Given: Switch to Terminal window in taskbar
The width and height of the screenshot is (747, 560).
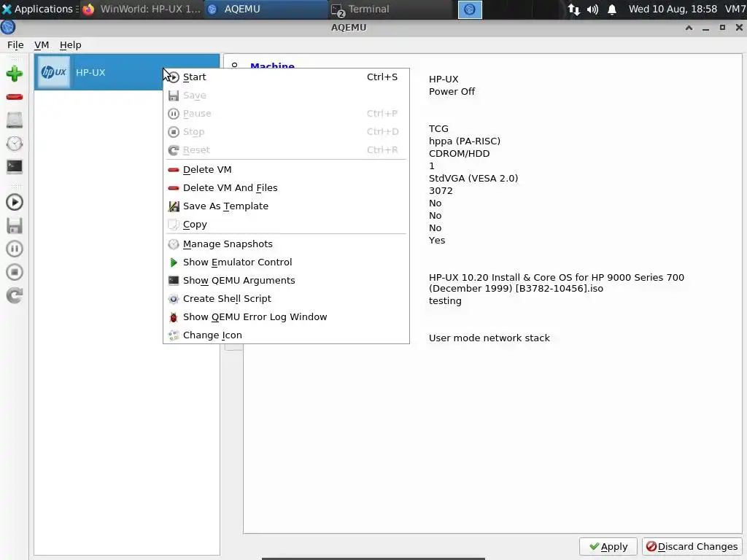Looking at the screenshot, I should (x=390, y=9).
